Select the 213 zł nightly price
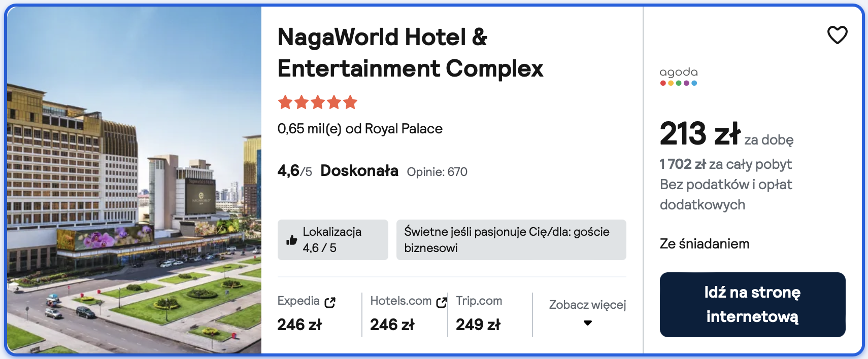Screen dimensions: 868x359 click(700, 134)
